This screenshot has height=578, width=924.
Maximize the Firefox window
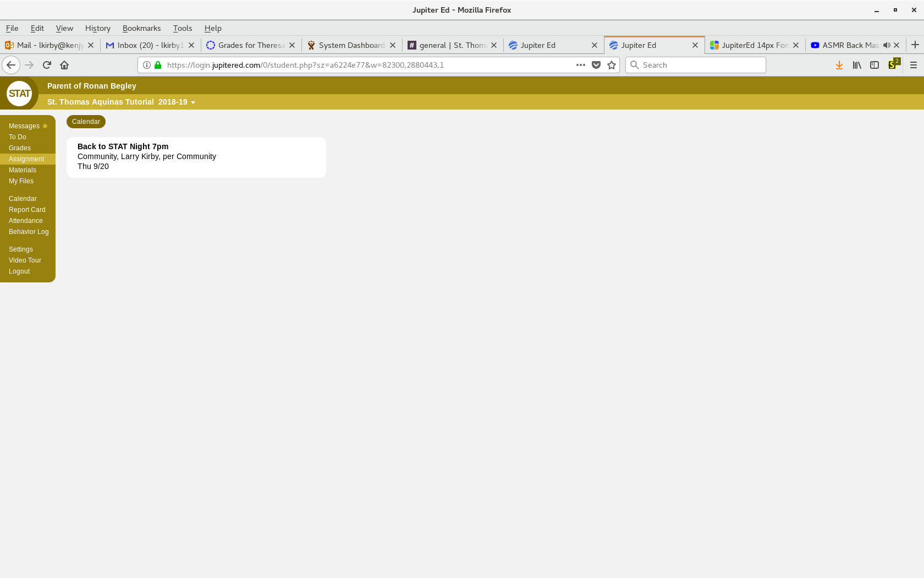(895, 10)
